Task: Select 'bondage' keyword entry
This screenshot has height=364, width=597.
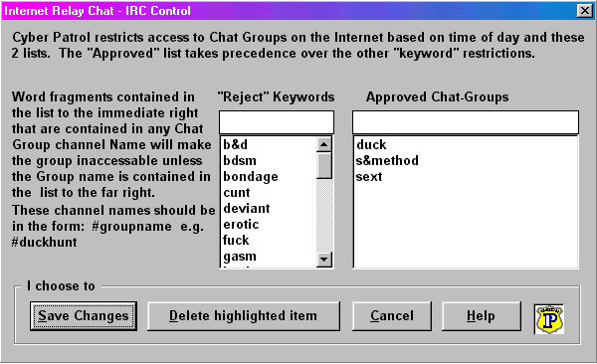Action: tap(269, 177)
